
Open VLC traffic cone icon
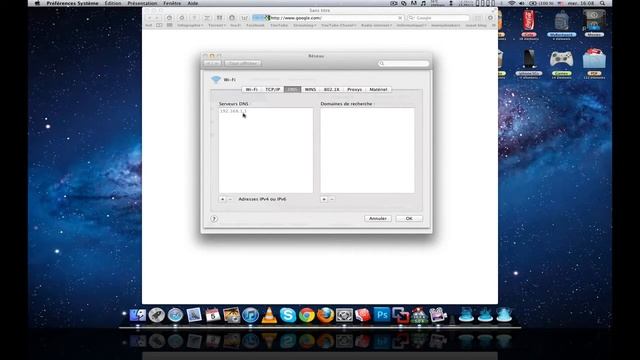coord(269,315)
